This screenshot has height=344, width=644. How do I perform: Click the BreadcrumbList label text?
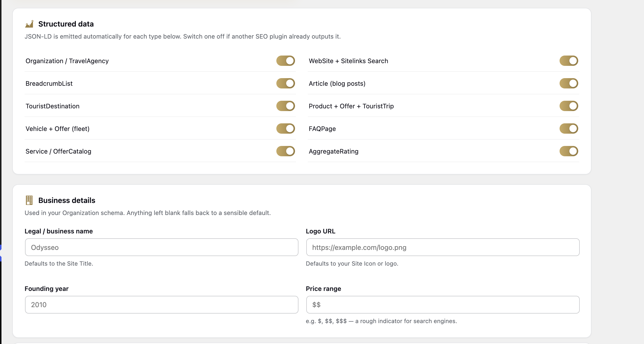[49, 83]
